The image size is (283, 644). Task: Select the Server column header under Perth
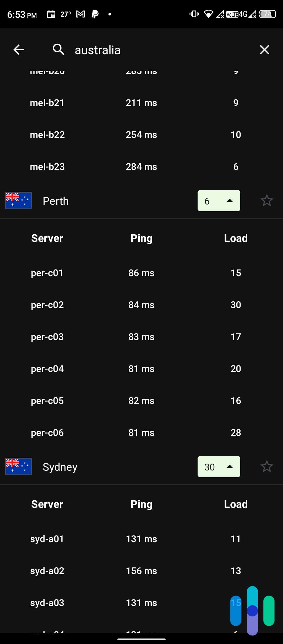47,238
